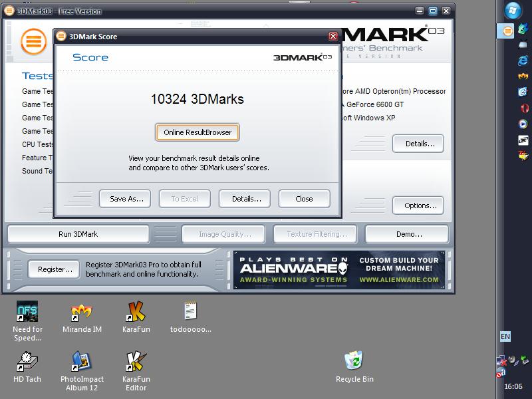This screenshot has width=532, height=399.
Task: Click the Online ResultBrowser button
Action: [198, 132]
